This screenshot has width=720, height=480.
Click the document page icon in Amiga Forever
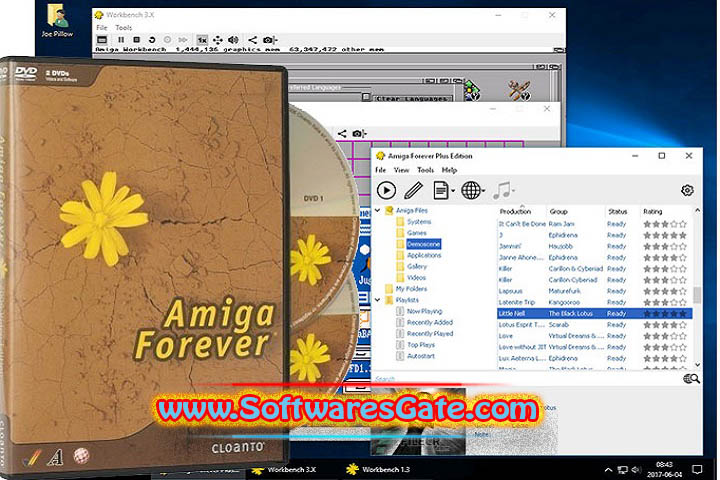pyautogui.click(x=441, y=190)
